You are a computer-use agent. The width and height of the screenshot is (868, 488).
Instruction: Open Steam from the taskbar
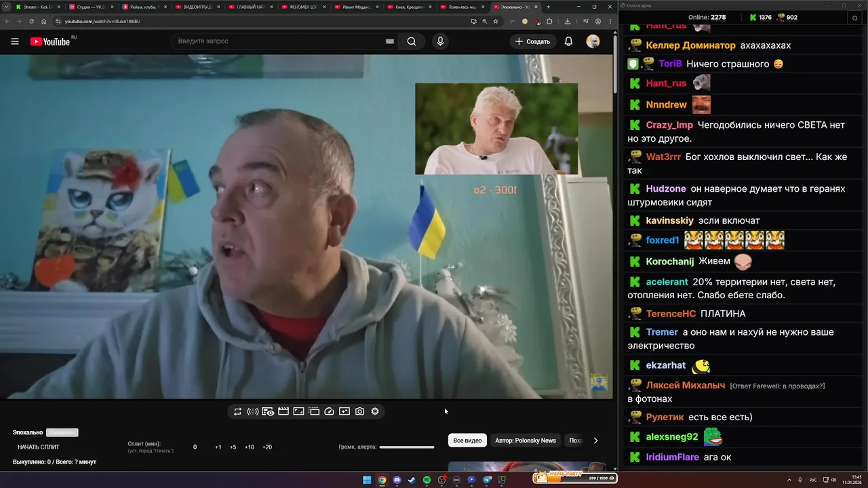(x=412, y=480)
